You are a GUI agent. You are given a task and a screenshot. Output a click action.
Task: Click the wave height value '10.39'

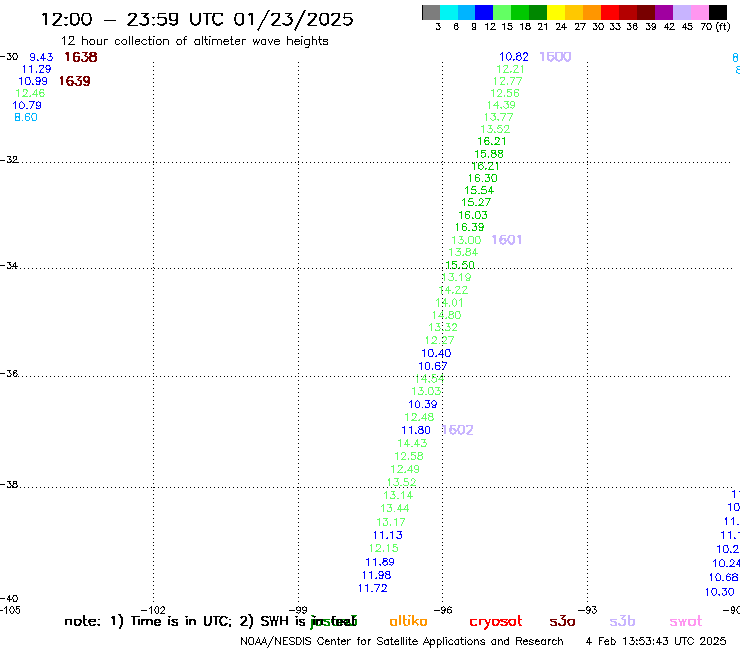(423, 405)
